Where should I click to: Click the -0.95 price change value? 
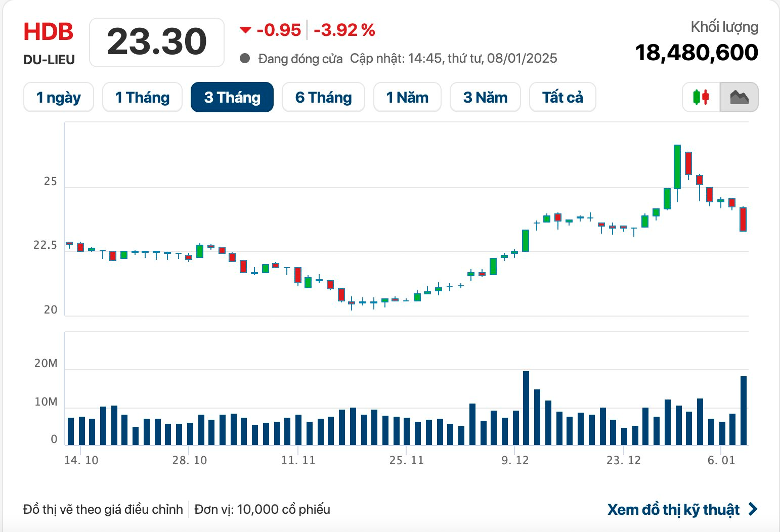tap(279, 30)
